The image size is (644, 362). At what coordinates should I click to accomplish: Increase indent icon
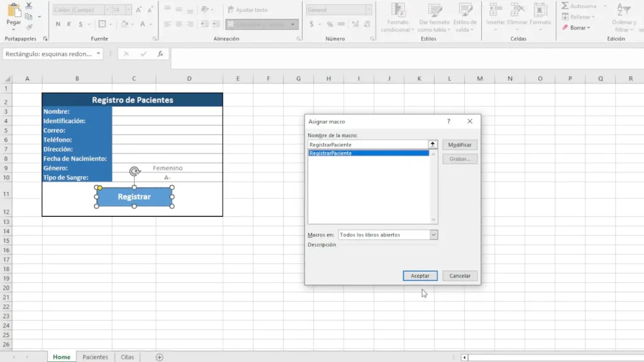216,25
